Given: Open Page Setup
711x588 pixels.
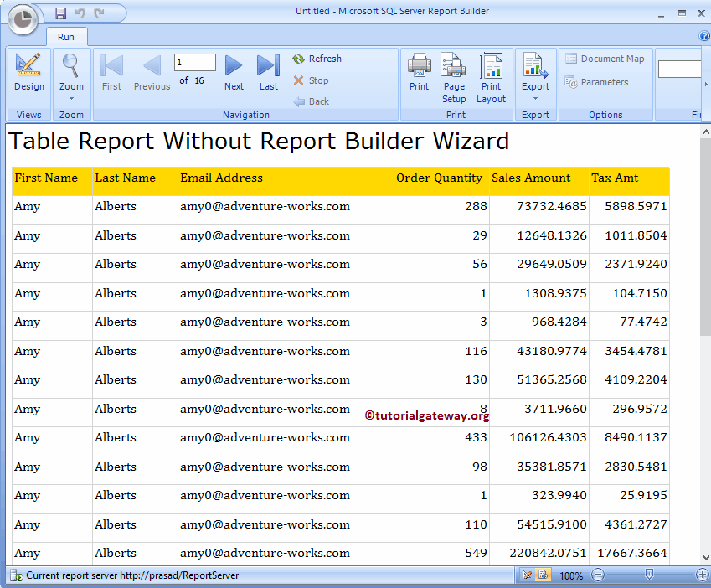Looking at the screenshot, I should pyautogui.click(x=453, y=74).
